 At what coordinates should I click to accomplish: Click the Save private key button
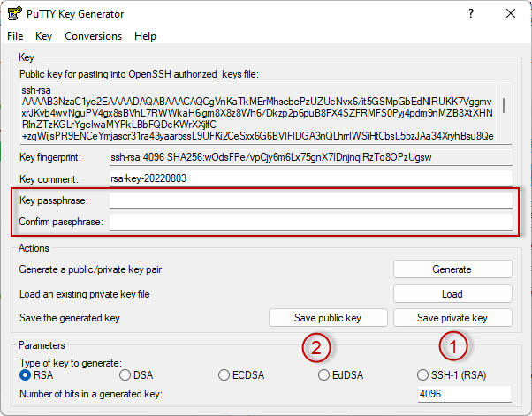tap(452, 318)
